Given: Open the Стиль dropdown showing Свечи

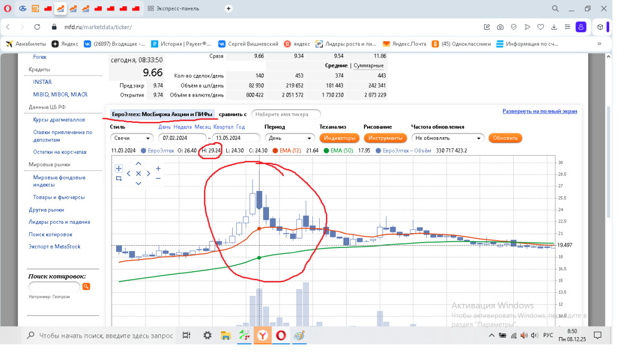Looking at the screenshot, I should pos(132,138).
